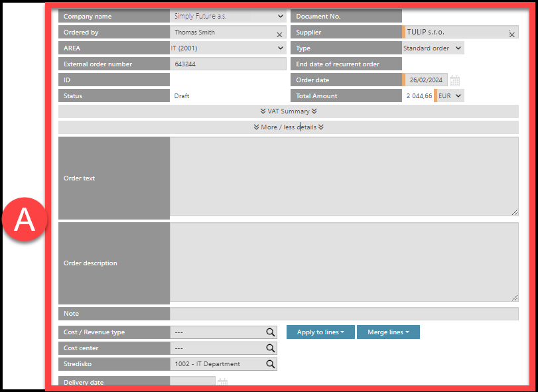Click the Order text resize handle
Image resolution: width=538 pixels, height=392 pixels.
[x=515, y=212]
